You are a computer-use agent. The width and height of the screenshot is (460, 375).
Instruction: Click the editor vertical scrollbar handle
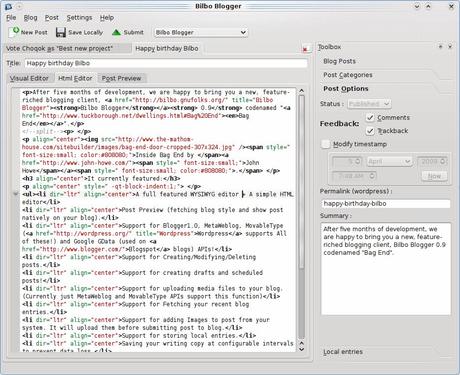(x=301, y=182)
